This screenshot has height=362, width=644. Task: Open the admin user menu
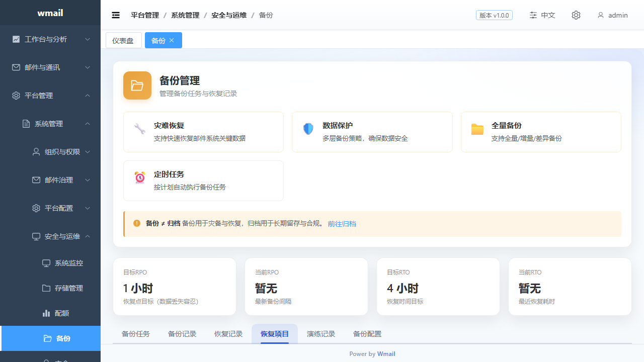[x=613, y=15]
